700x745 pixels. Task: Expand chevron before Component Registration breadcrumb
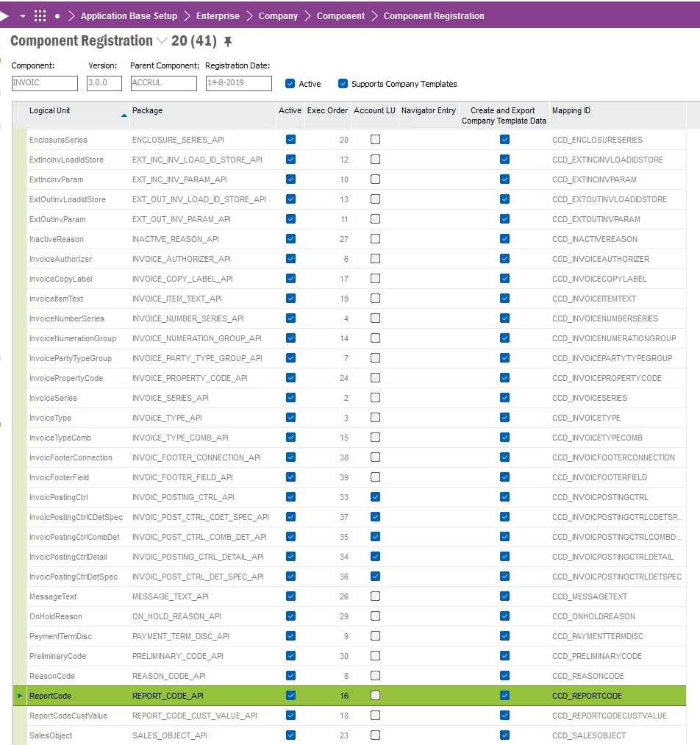coord(374,15)
